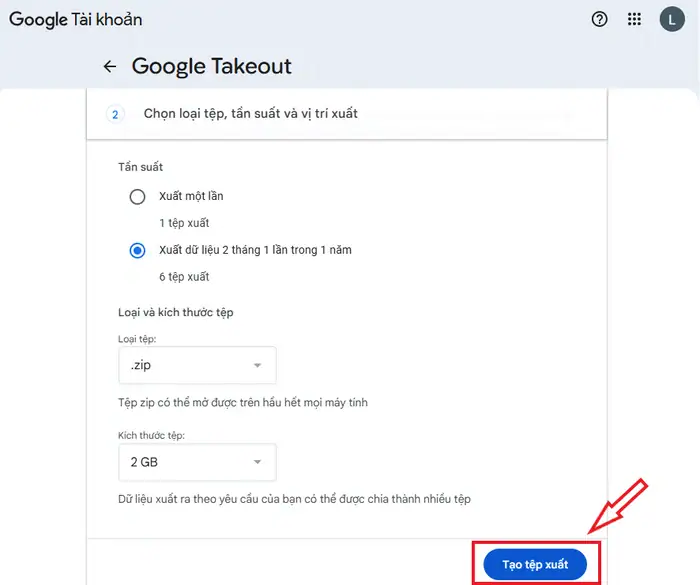Click the arrow in the .zip dropdown
The width and height of the screenshot is (700, 585).
coord(257,366)
